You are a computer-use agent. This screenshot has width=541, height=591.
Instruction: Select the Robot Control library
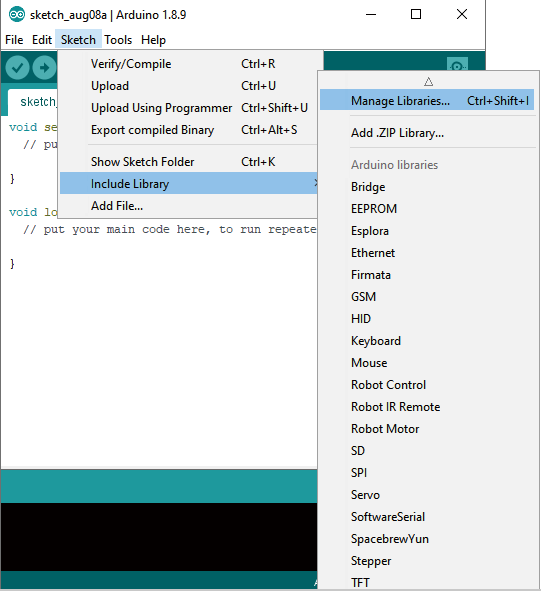click(427, 385)
